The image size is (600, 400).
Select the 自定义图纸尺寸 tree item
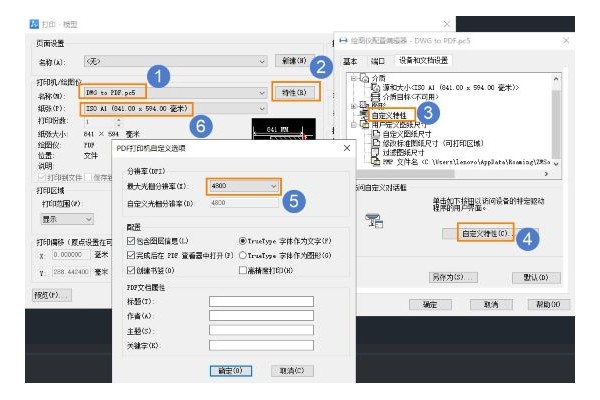coord(407,134)
